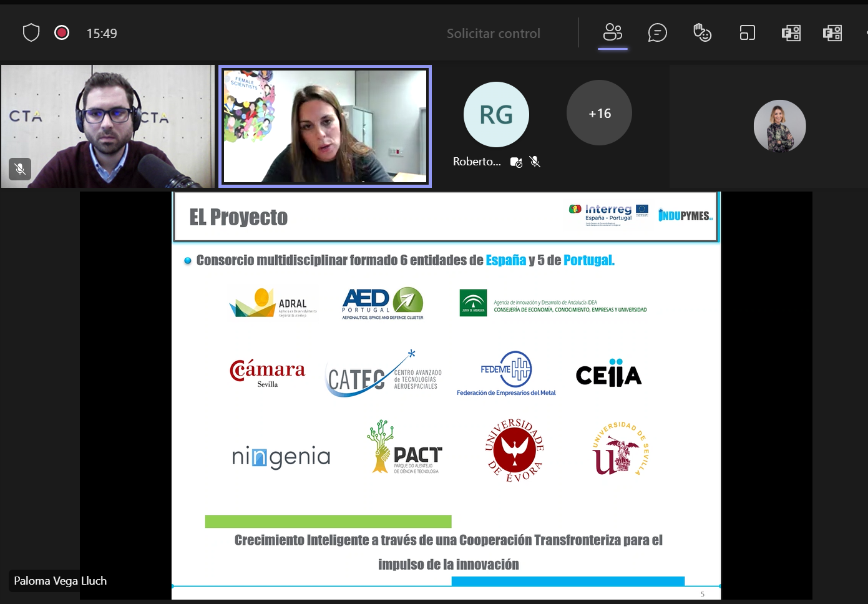
Task: Open the meeting chat
Action: pos(658,32)
